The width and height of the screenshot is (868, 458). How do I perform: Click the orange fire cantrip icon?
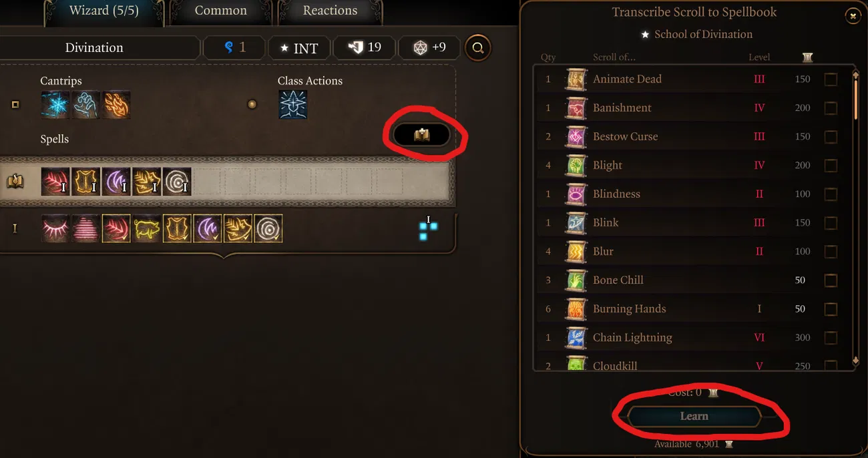(116, 105)
